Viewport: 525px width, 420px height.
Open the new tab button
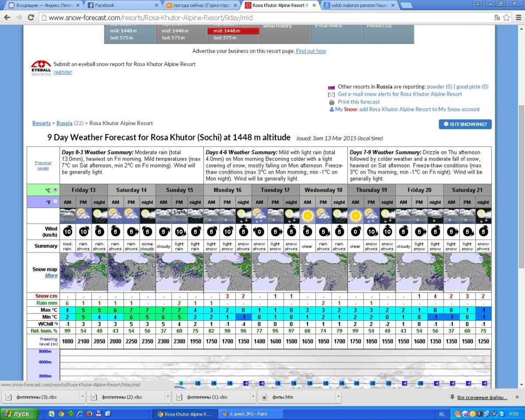click(406, 6)
